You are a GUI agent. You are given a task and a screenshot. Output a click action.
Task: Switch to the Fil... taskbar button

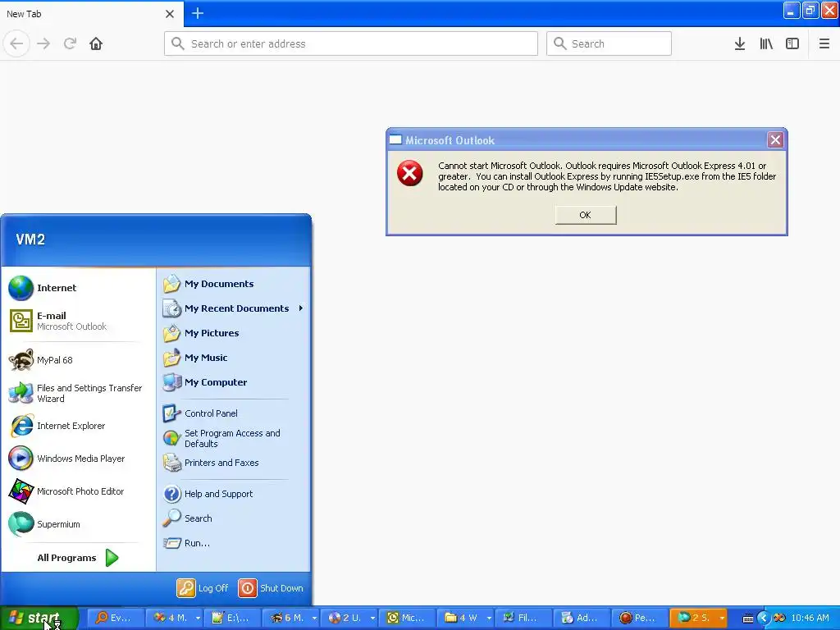(524, 618)
